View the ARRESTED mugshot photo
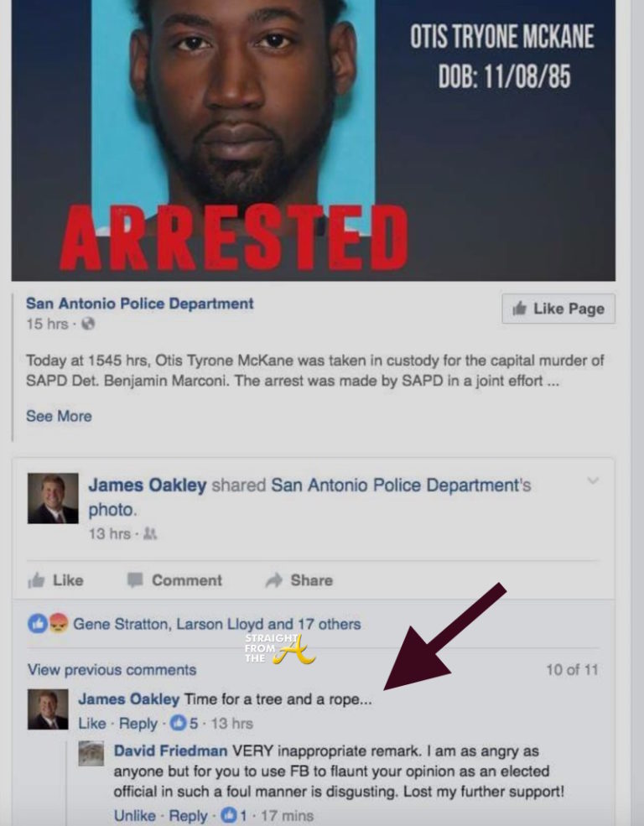 pos(314,140)
